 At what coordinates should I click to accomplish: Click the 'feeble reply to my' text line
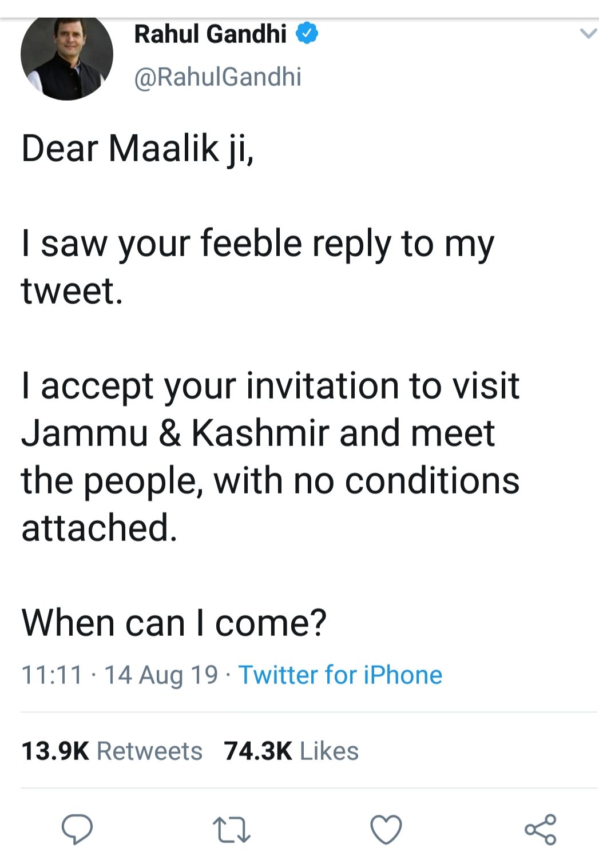(347, 244)
